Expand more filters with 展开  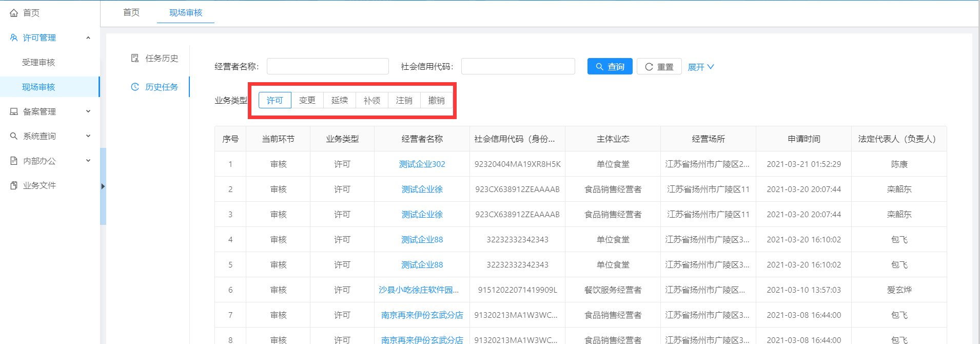point(700,67)
